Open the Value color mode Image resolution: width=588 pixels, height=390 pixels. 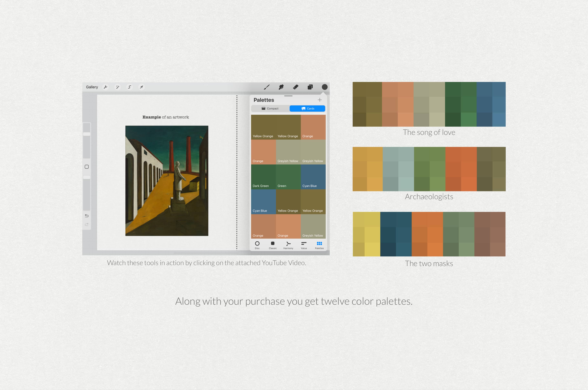(x=304, y=245)
